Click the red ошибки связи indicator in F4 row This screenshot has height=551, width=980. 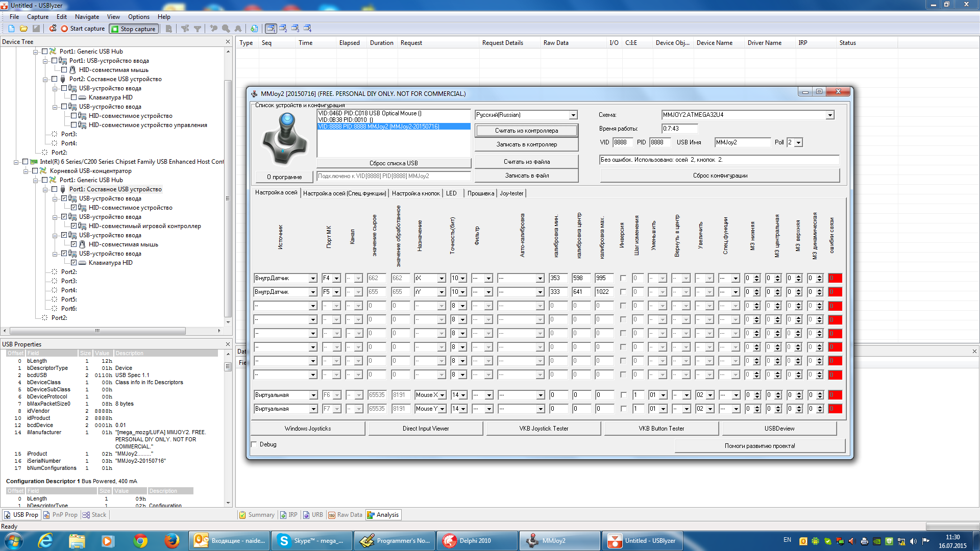pos(835,278)
